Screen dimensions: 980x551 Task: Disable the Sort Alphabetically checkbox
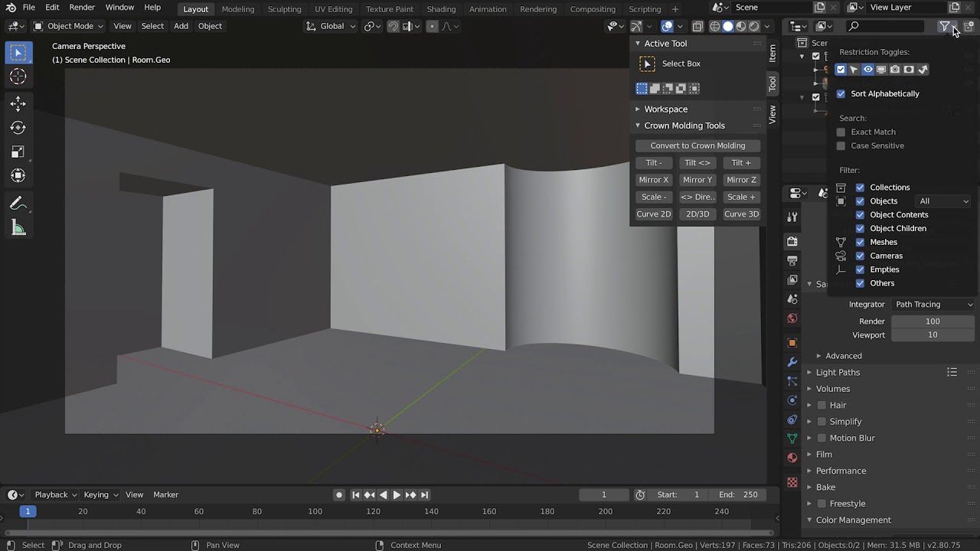841,93
